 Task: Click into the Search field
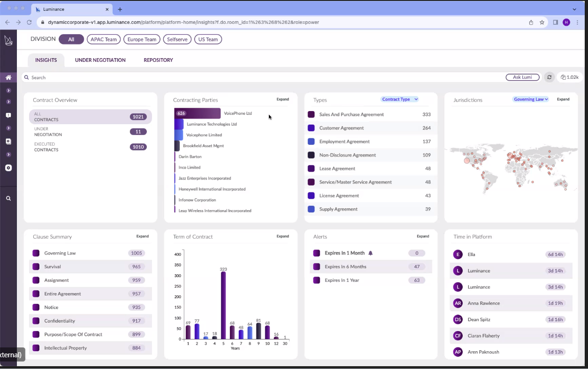point(263,77)
